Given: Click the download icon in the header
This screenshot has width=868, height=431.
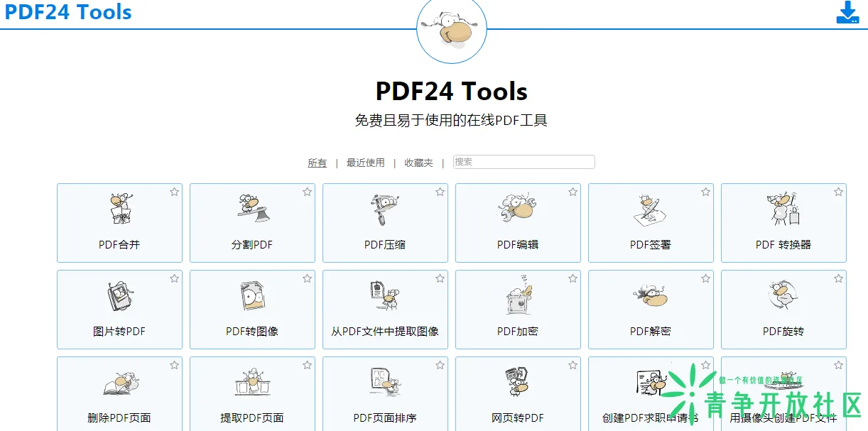Looking at the screenshot, I should [x=847, y=13].
